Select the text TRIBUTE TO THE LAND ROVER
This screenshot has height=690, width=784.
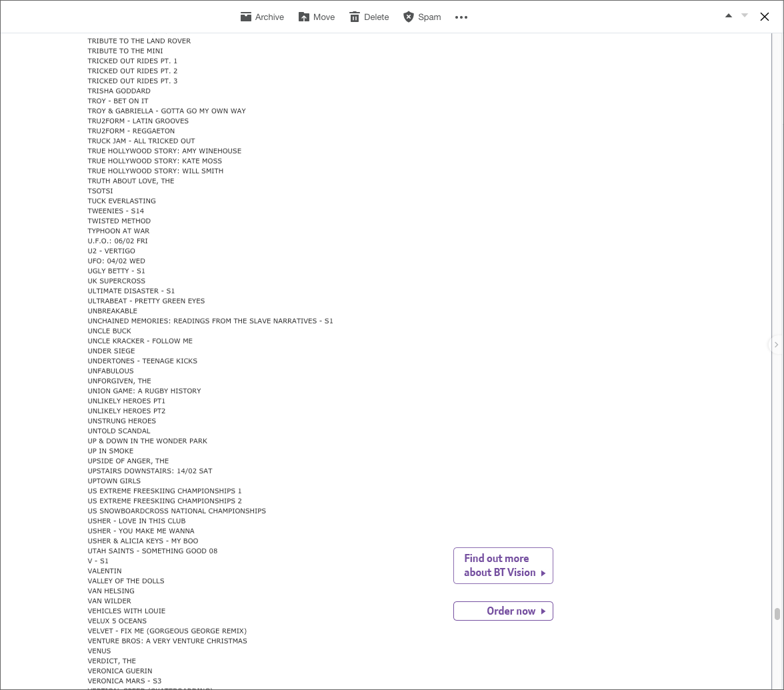pyautogui.click(x=139, y=41)
